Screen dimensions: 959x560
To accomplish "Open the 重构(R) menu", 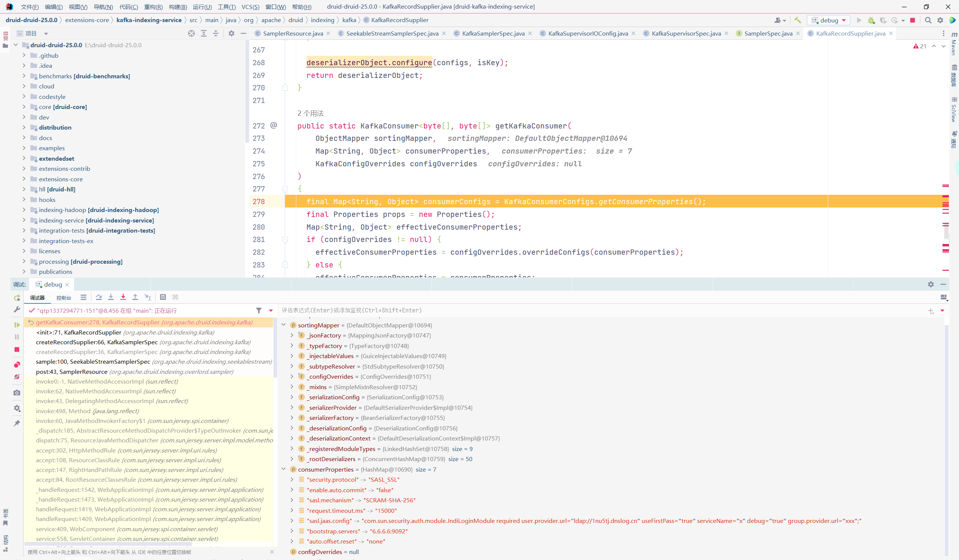I will click(x=153, y=7).
